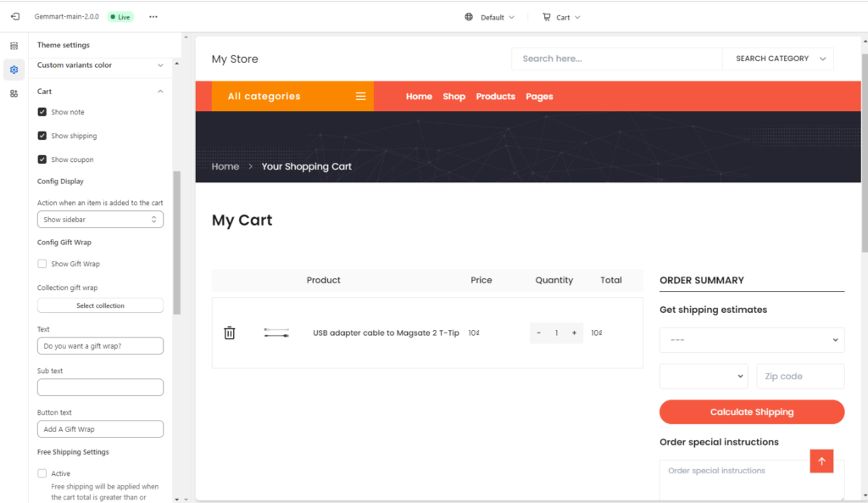Click the Quantity column header
868x503 pixels.
pos(554,280)
